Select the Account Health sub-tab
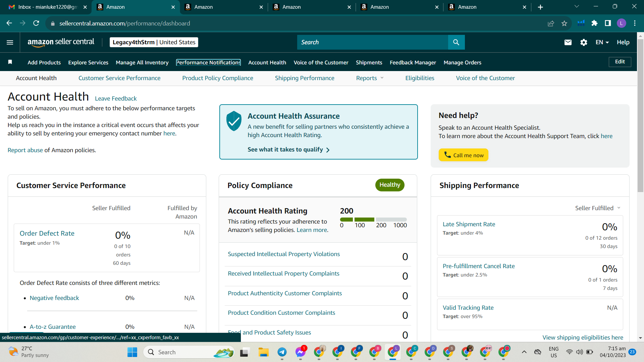Image resolution: width=644 pixels, height=362 pixels. 36,78
